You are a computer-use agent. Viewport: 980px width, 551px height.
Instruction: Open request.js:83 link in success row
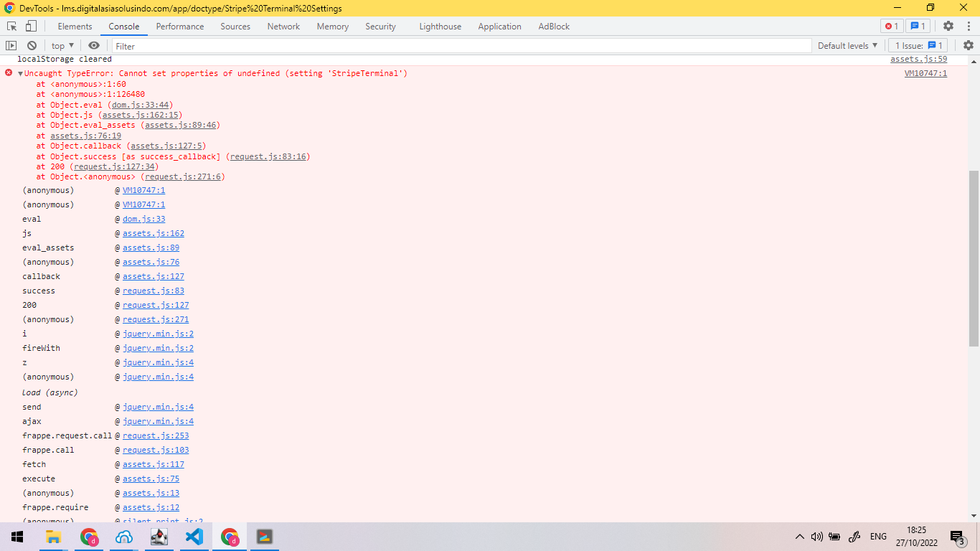click(153, 291)
